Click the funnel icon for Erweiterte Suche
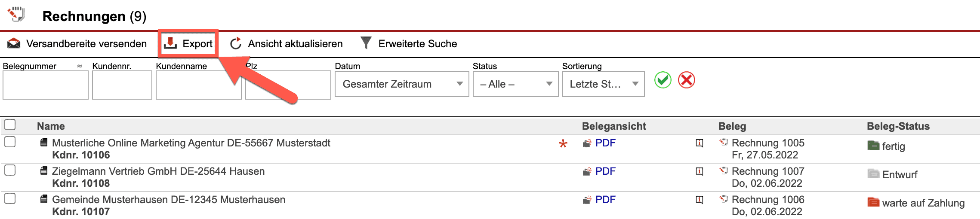980x219 pixels. (366, 43)
